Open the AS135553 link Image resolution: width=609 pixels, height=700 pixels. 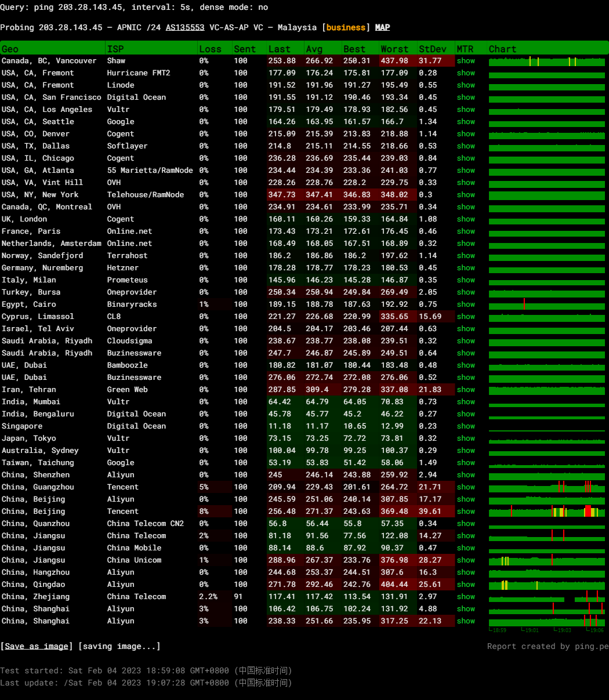tap(184, 28)
